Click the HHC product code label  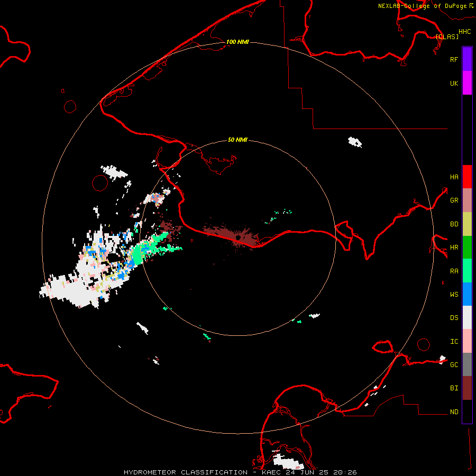click(x=464, y=32)
